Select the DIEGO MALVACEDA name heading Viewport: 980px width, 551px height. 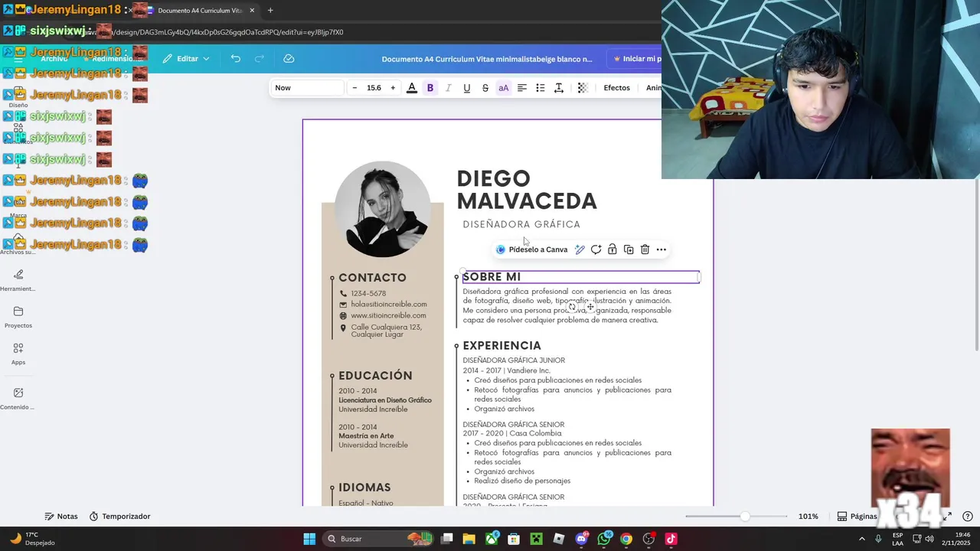tap(527, 190)
